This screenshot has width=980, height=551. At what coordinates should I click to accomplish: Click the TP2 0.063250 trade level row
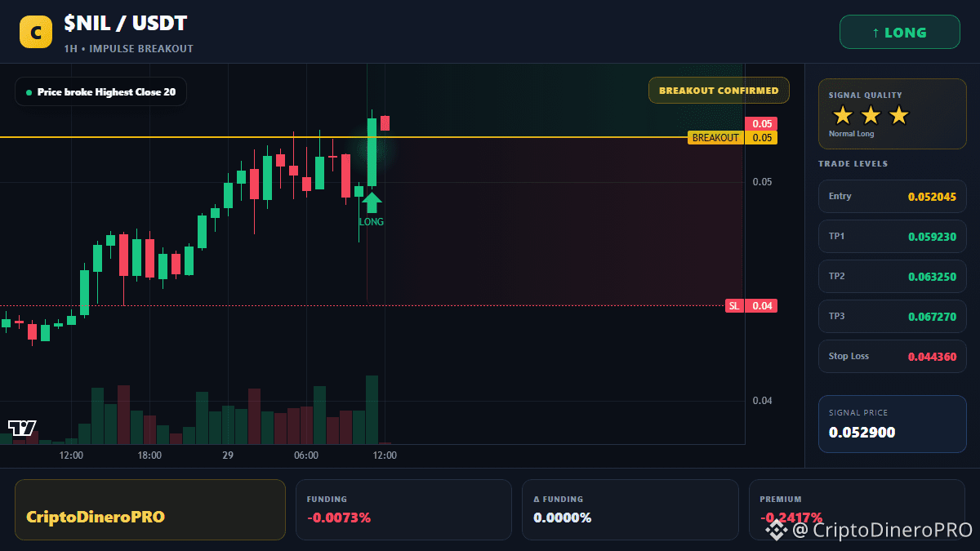click(892, 277)
